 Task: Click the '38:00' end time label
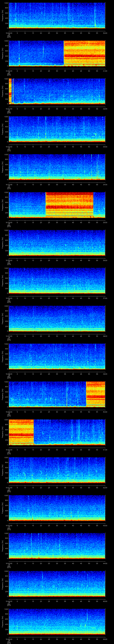[105, 336]
